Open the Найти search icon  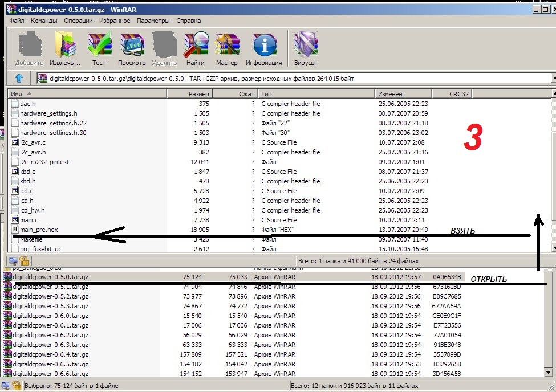[196, 44]
